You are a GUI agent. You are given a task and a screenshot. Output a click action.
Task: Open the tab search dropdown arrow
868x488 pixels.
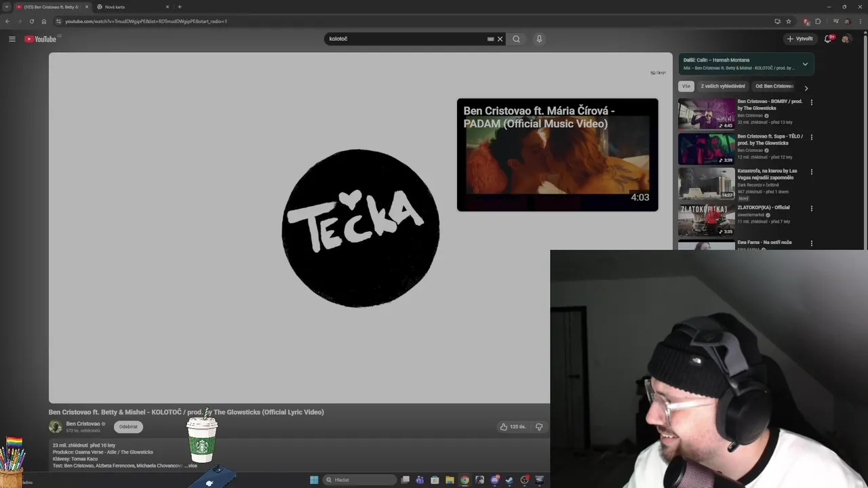click(x=6, y=7)
